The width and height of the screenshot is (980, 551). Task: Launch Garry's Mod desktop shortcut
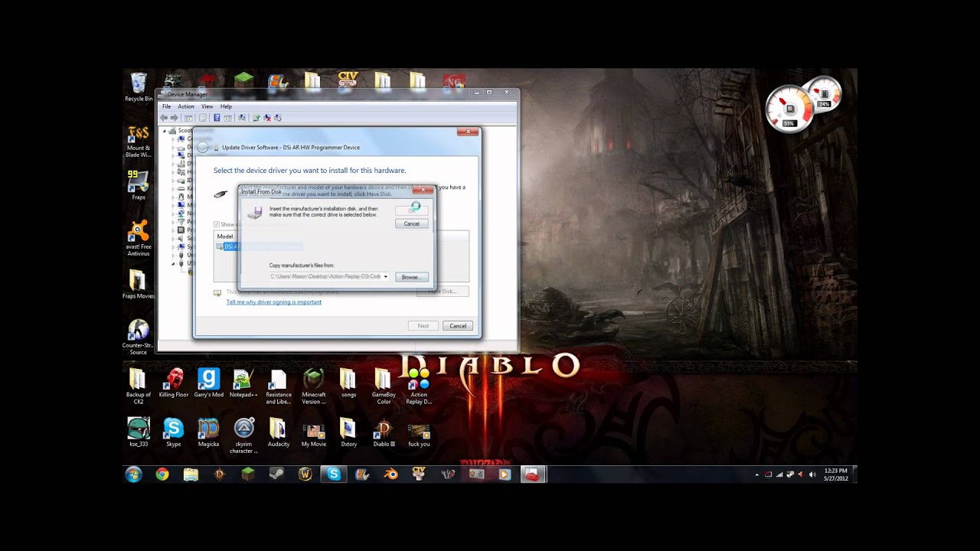click(x=208, y=383)
